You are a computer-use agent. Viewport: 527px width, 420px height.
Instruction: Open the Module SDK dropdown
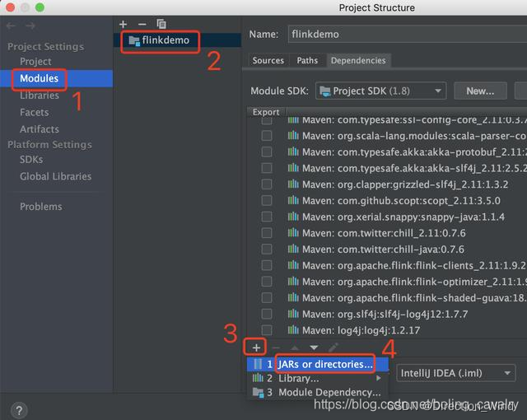pyautogui.click(x=380, y=91)
